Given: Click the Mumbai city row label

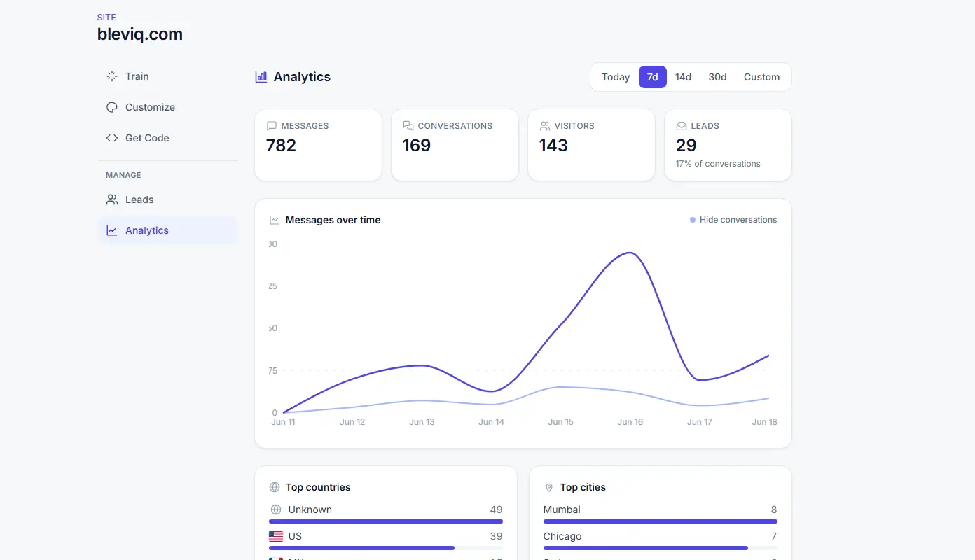Looking at the screenshot, I should 562,510.
